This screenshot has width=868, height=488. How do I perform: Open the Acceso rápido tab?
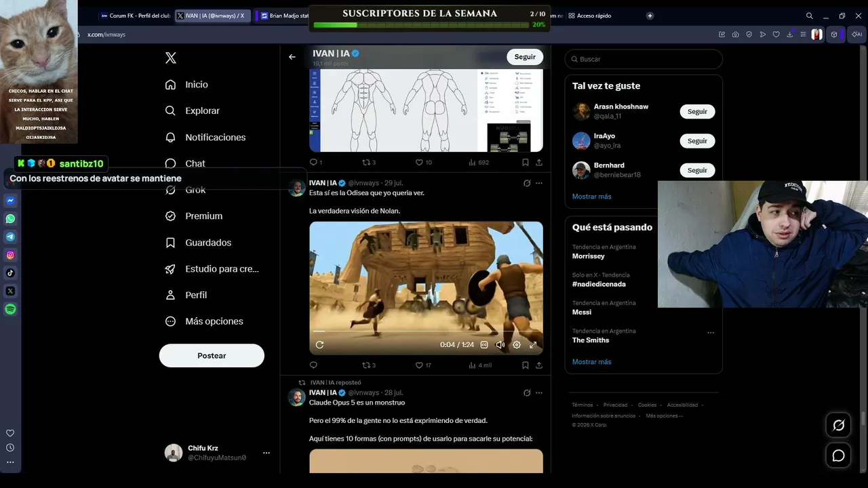click(590, 16)
